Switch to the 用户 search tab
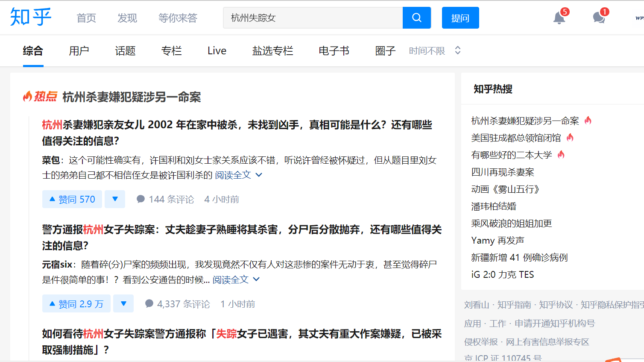The height and width of the screenshot is (362, 644). pyautogui.click(x=79, y=51)
